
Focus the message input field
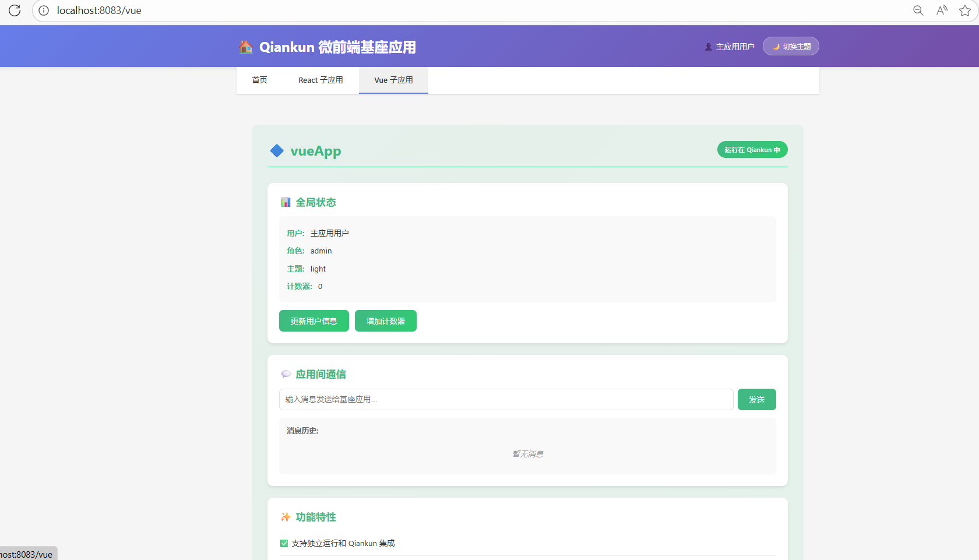pyautogui.click(x=506, y=400)
